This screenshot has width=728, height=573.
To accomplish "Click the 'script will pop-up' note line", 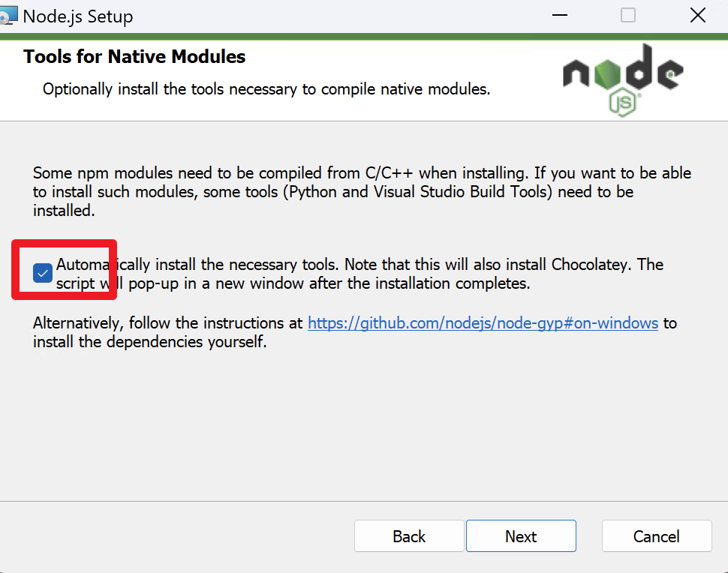I will coord(293,284).
